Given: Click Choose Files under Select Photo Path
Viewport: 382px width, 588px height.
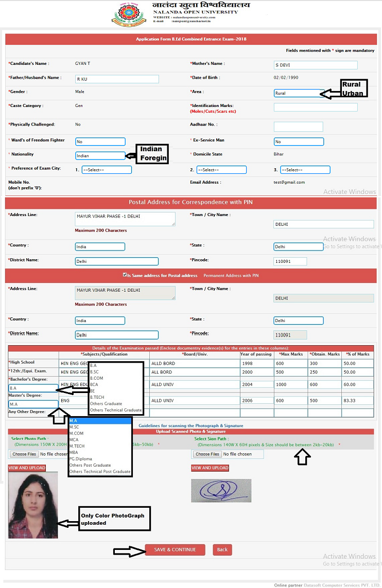Looking at the screenshot, I should point(24,454).
